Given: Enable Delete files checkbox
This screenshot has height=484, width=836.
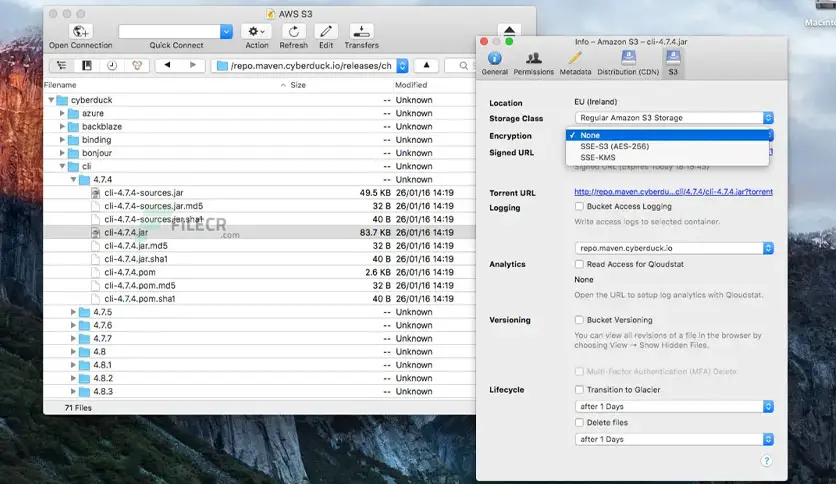Looking at the screenshot, I should [x=579, y=422].
